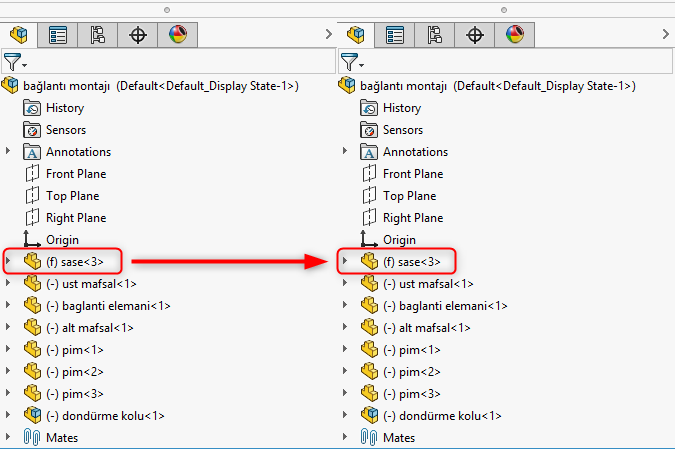
Task: Select baglanti elemani<1> part icon in right tree
Action: tap(369, 305)
